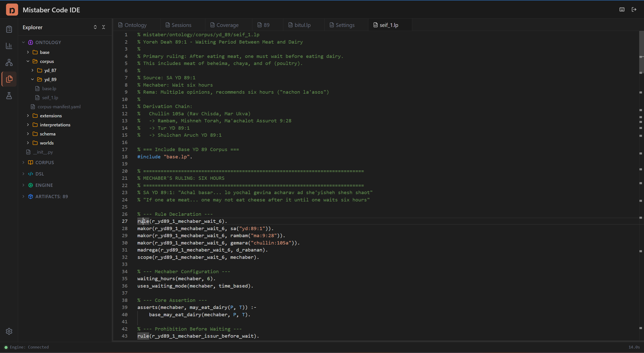The height and width of the screenshot is (353, 644).
Task: Select the base.lp file in the Explorer
Action: click(49, 88)
